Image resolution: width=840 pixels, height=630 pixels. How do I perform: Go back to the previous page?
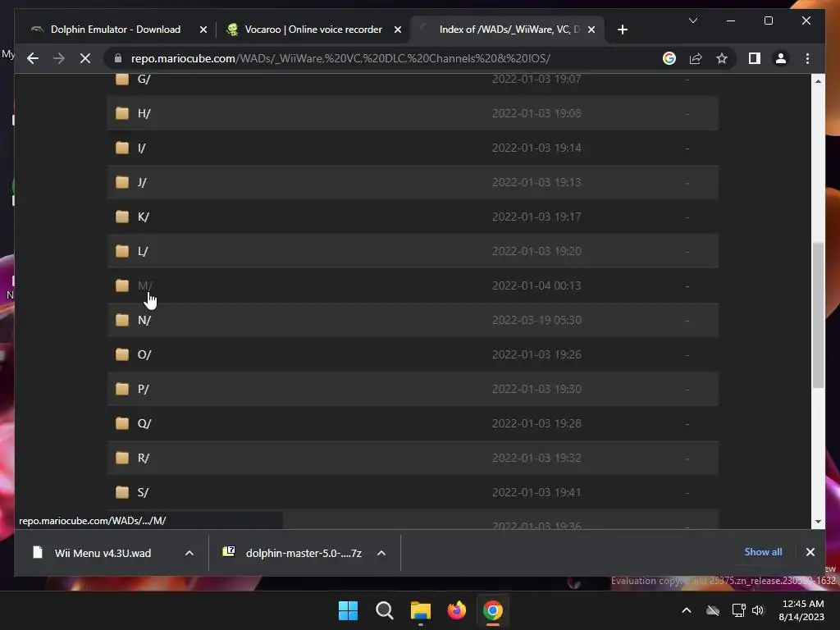click(x=33, y=58)
